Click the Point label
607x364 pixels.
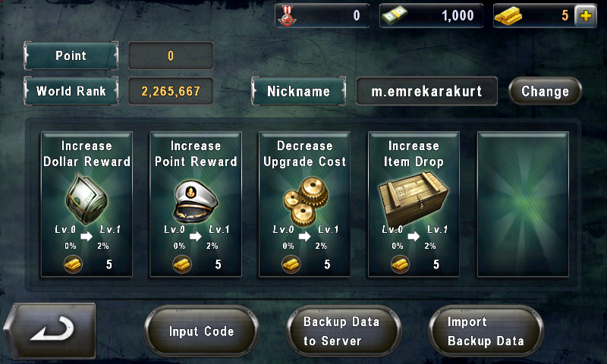click(71, 55)
